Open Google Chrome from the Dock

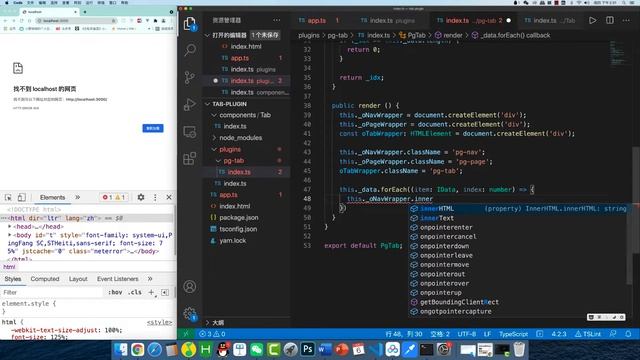coord(138,349)
